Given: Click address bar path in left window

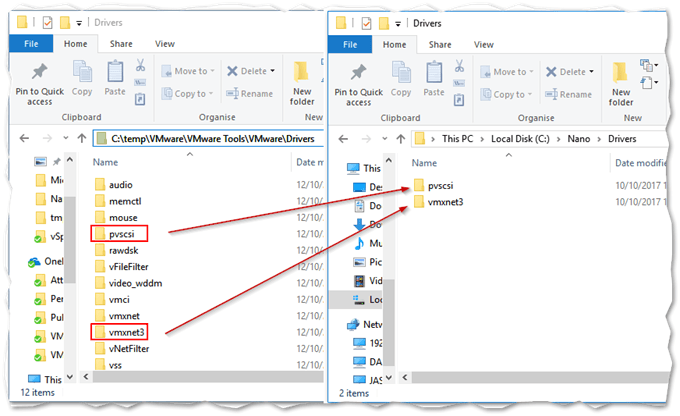Looking at the screenshot, I should click(x=212, y=139).
